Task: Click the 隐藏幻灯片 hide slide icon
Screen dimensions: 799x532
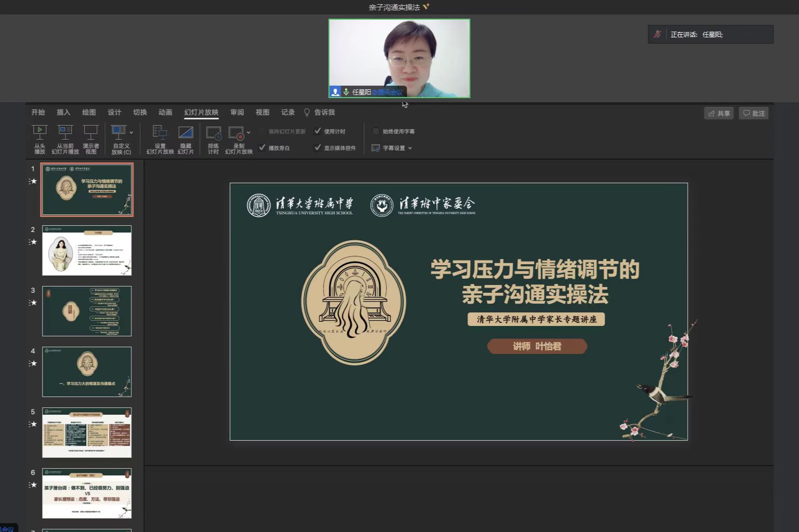Action: (185, 133)
